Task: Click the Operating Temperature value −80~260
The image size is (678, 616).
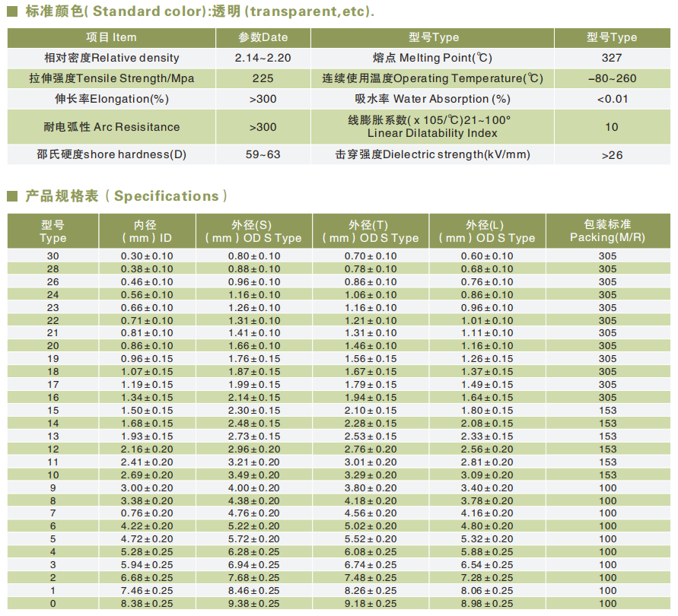Action: coord(611,78)
